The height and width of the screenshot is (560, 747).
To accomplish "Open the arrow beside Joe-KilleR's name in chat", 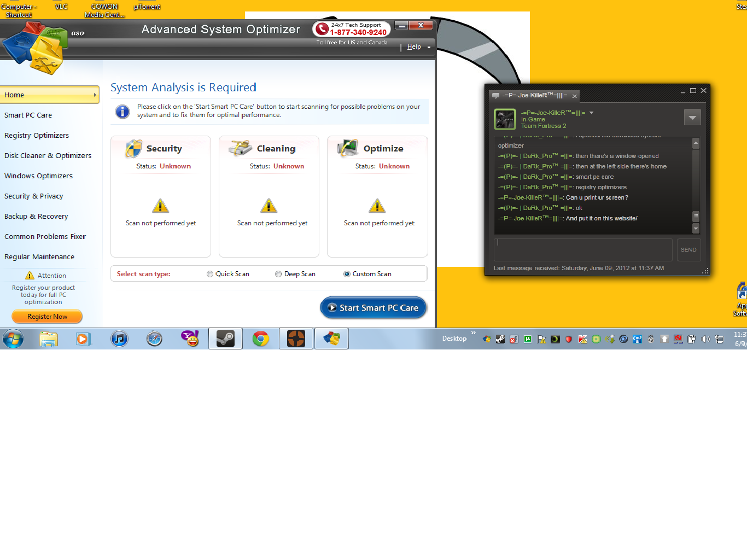I will (x=591, y=113).
